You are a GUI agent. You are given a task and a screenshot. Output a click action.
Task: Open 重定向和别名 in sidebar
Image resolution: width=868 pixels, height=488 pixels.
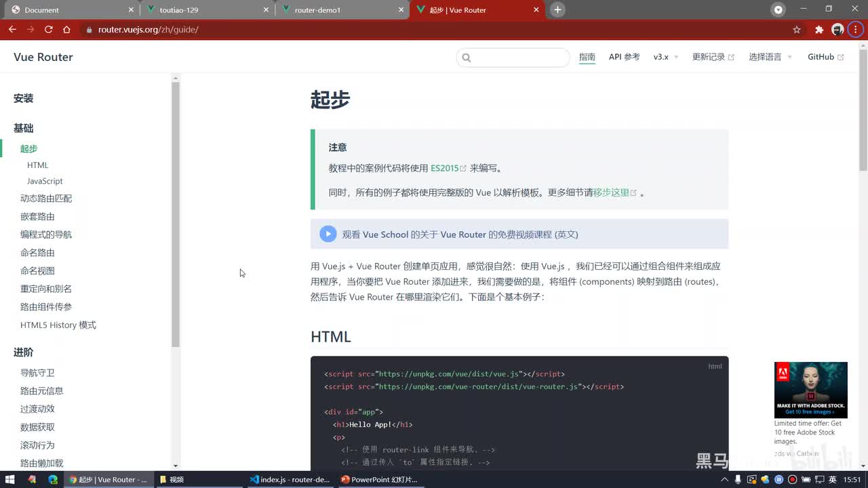[46, 289]
